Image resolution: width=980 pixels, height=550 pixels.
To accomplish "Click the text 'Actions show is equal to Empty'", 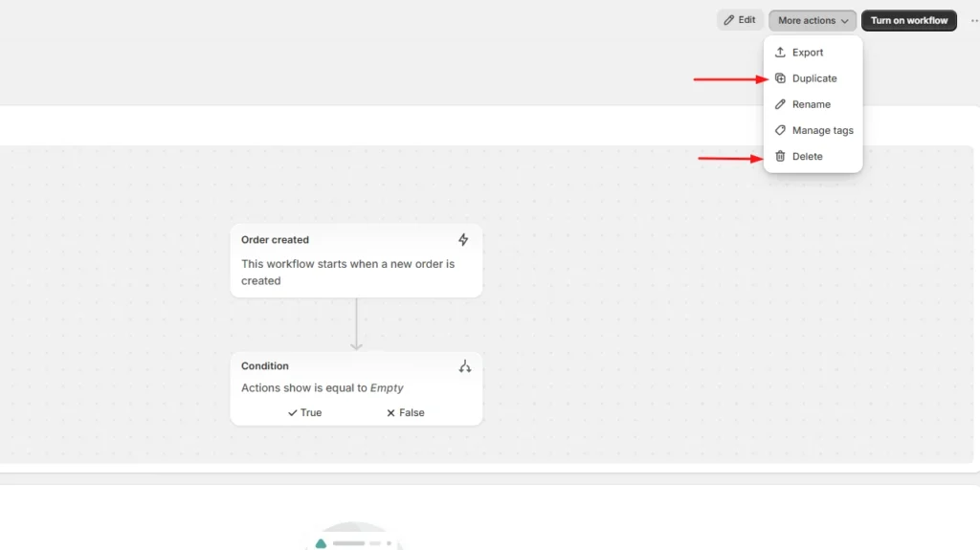I will point(323,387).
